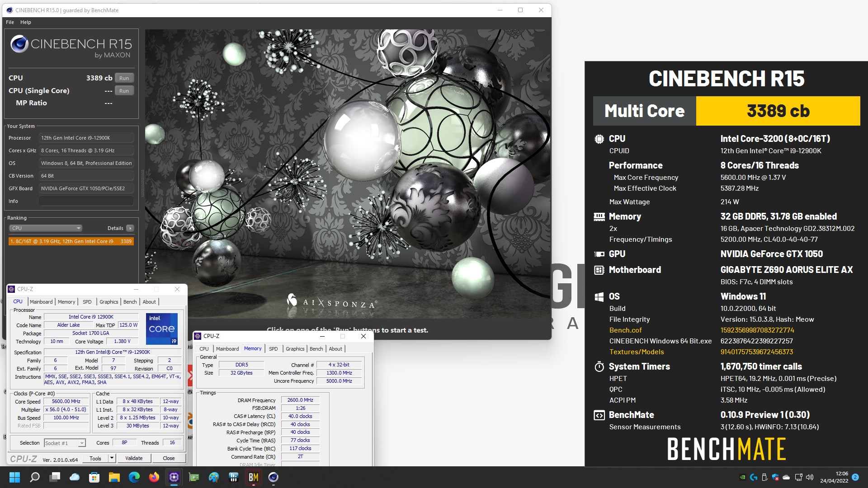The height and width of the screenshot is (488, 868).
Task: Open the Windows Start menu
Action: tap(14, 477)
